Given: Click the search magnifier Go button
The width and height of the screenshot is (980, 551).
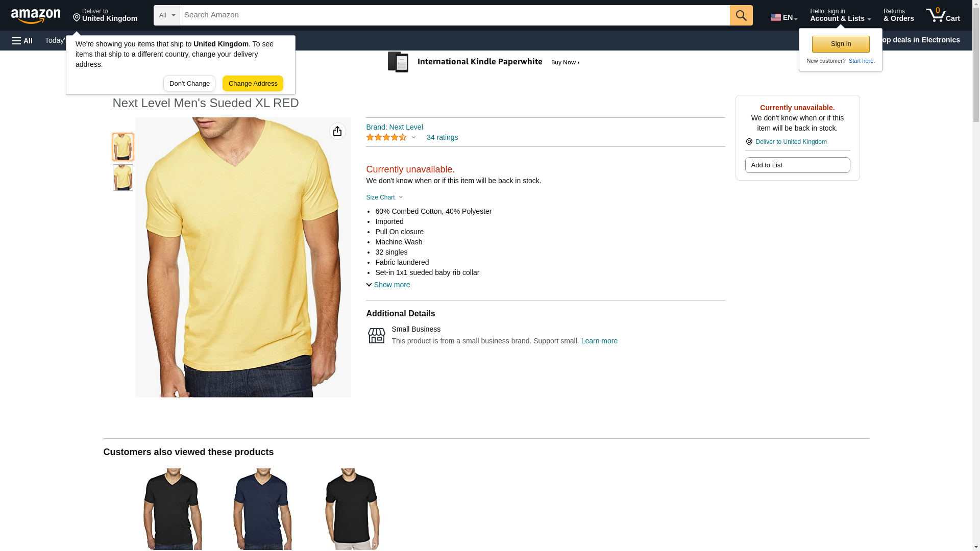Looking at the screenshot, I should (x=741, y=15).
